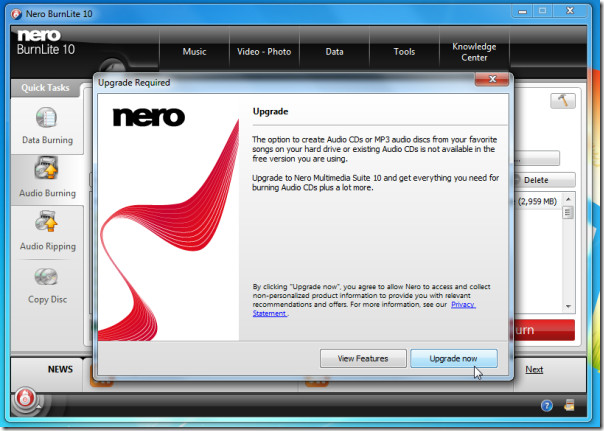Open the Video - Photo tab
This screenshot has width=604, height=431.
pos(264,52)
